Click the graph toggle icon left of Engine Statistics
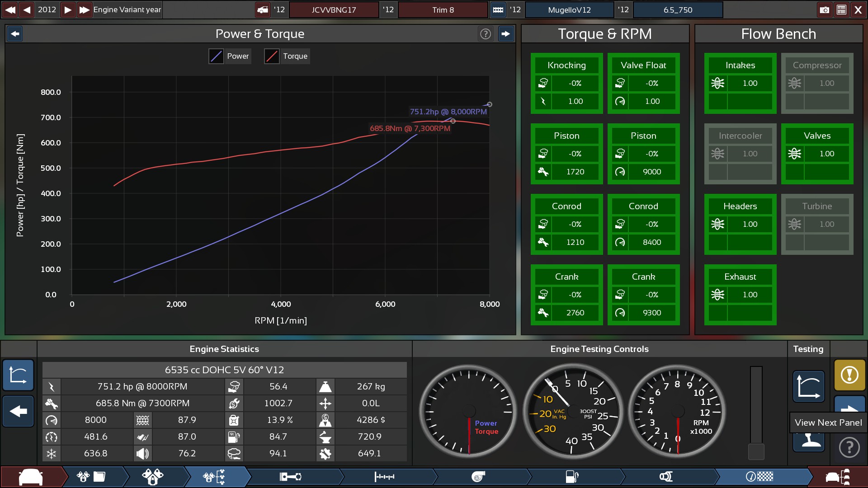Screen dimensions: 868x488 pos(18,375)
